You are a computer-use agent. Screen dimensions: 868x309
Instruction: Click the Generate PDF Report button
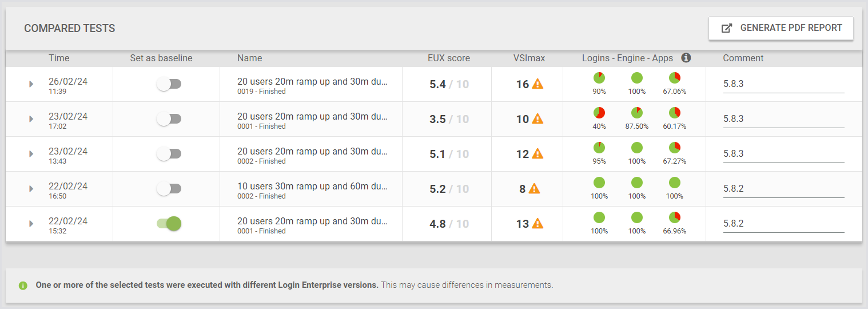(x=781, y=28)
